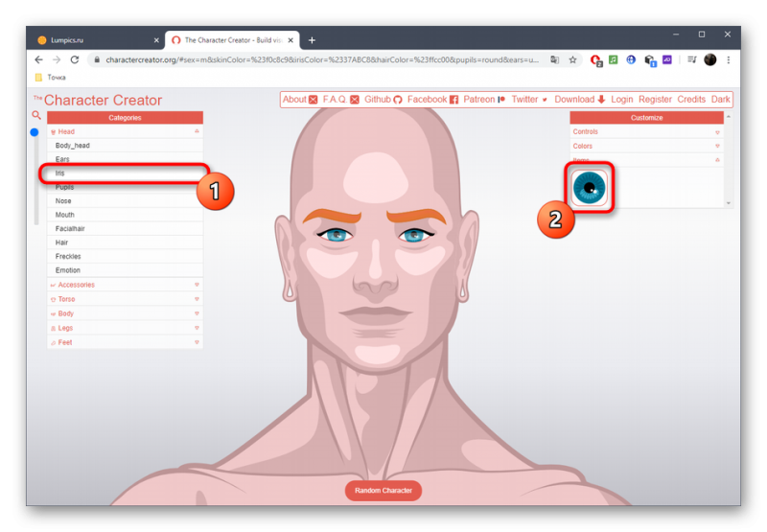Collapse the Head category
767x532 pixels.
click(x=125, y=131)
